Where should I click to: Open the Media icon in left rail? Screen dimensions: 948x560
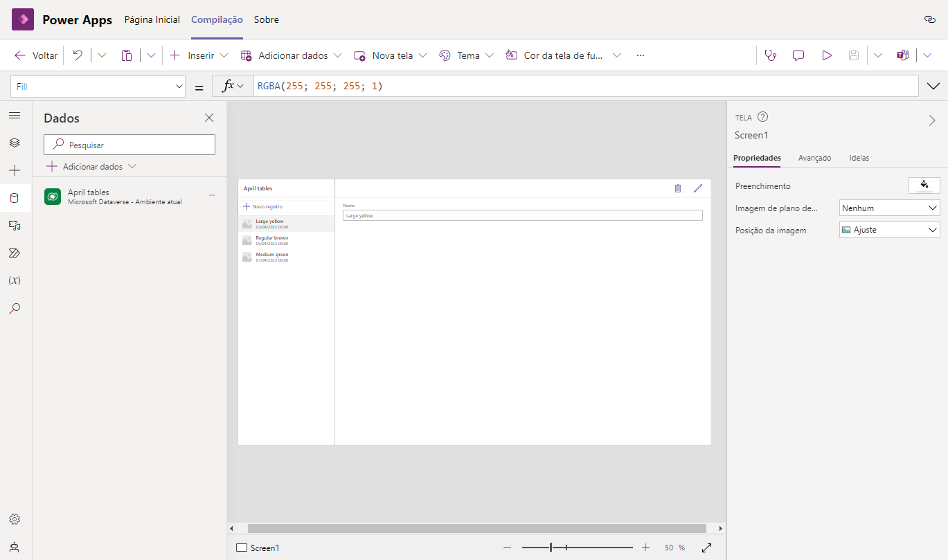pos(15,226)
